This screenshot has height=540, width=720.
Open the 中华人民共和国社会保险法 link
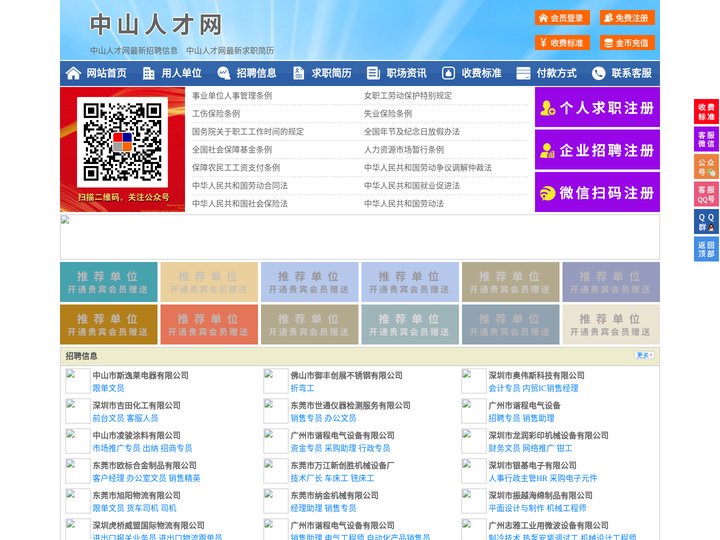[x=240, y=203]
